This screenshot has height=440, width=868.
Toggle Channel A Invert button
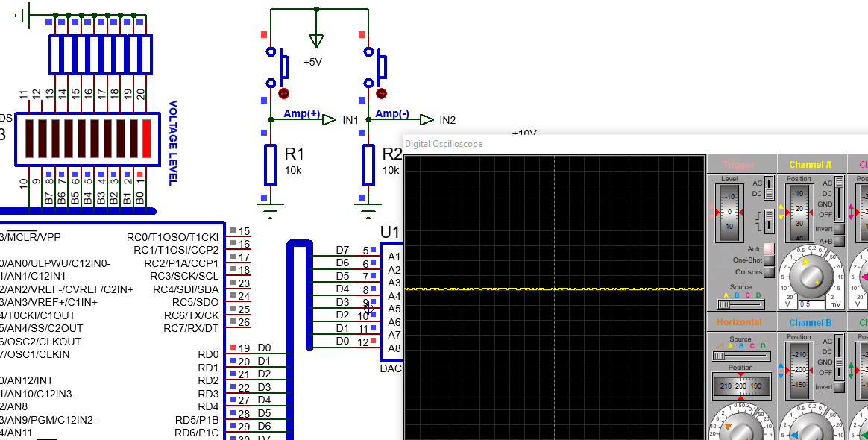pos(839,229)
